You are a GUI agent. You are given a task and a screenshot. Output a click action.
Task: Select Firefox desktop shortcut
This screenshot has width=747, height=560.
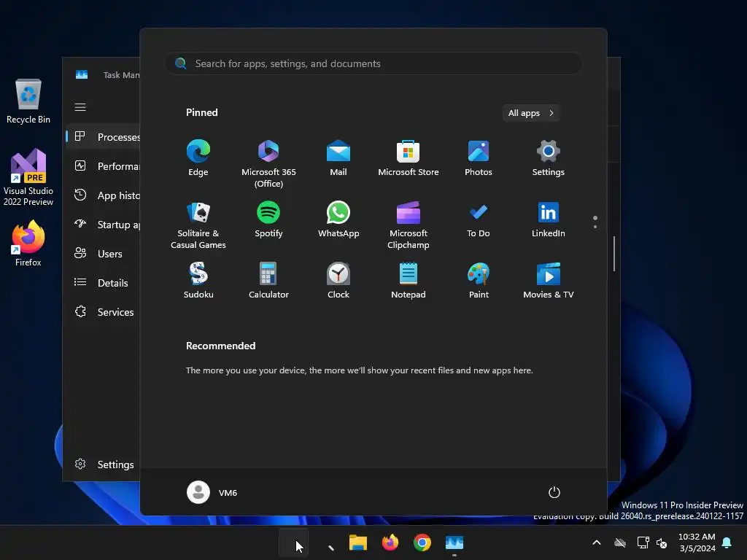pos(28,244)
